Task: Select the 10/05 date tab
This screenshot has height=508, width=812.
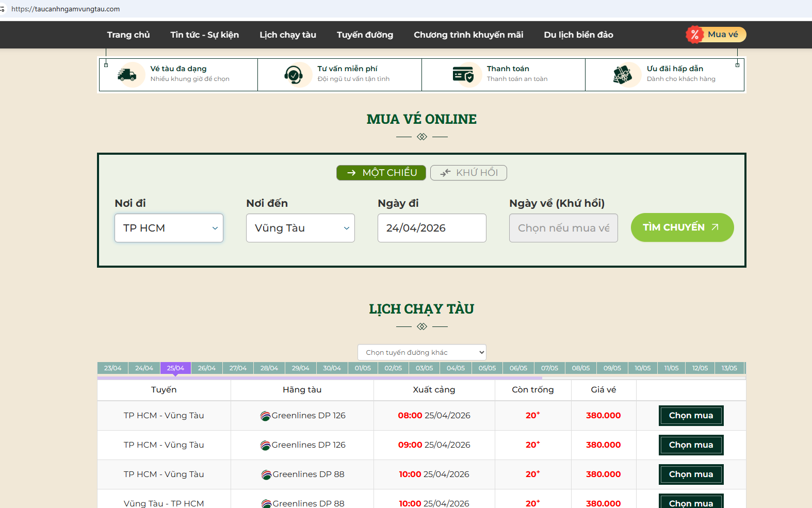Action: [643, 368]
